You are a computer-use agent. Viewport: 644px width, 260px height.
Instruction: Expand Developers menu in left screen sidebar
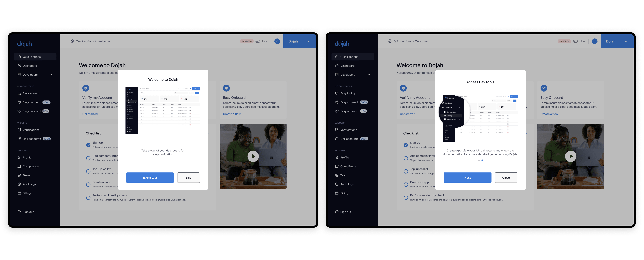(x=35, y=75)
